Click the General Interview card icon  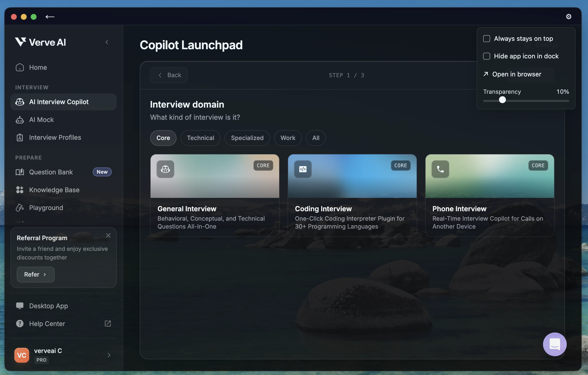pyautogui.click(x=165, y=169)
